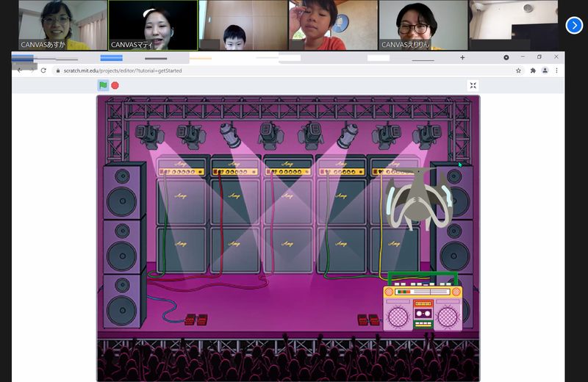Viewport: 588px width, 382px height.
Task: View site info via the lock icon
Action: point(57,71)
